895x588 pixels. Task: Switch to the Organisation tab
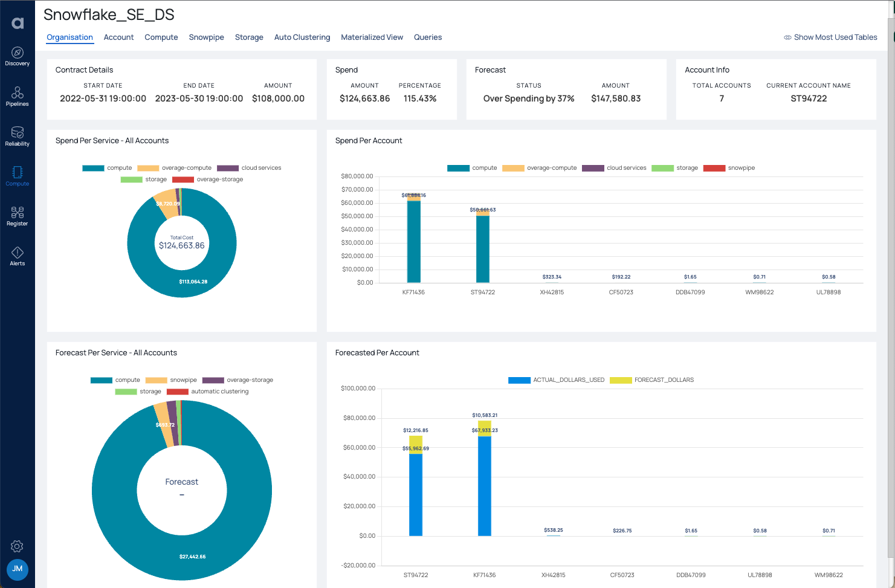pos(69,37)
